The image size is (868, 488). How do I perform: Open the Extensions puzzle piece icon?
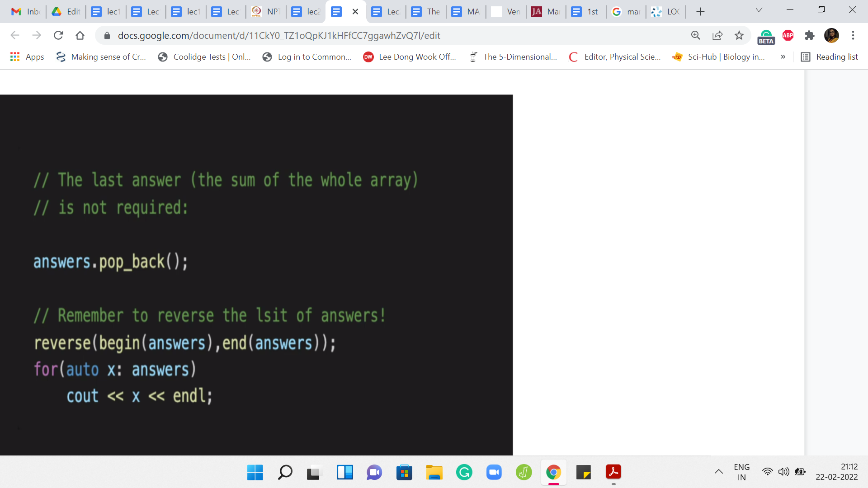pos(810,35)
